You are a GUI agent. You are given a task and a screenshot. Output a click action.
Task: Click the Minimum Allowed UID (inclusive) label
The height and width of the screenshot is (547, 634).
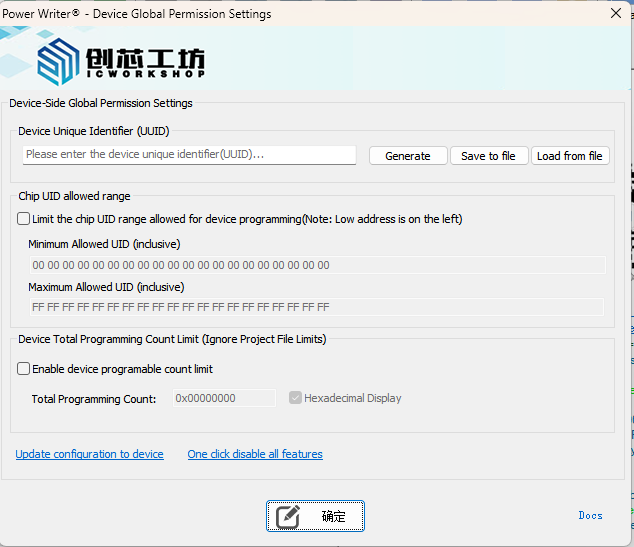tap(104, 244)
